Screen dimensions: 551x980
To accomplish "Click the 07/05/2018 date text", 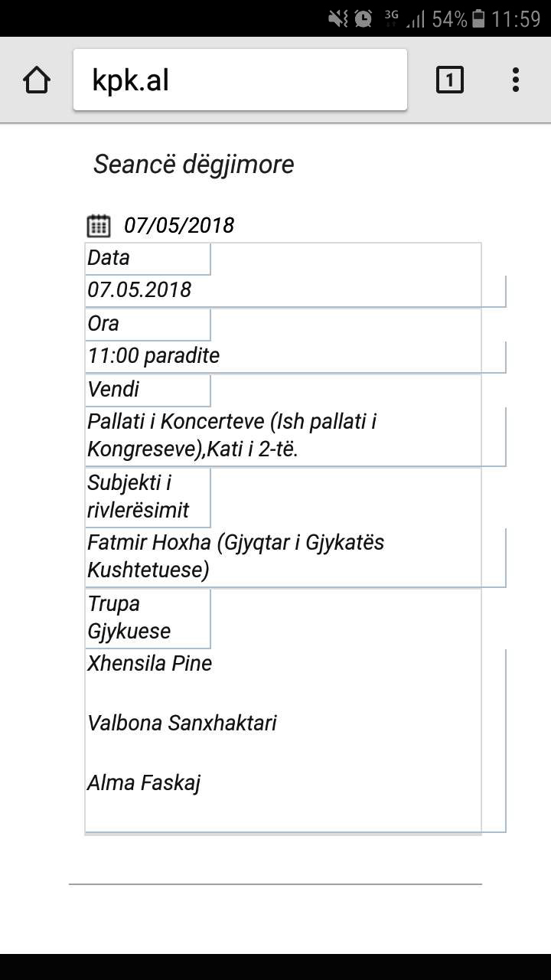I will [179, 225].
